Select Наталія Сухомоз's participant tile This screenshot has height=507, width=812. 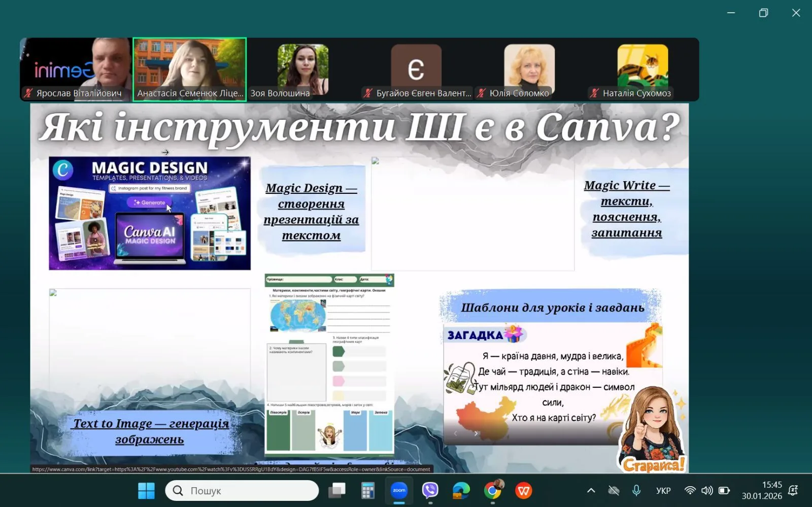click(x=642, y=70)
